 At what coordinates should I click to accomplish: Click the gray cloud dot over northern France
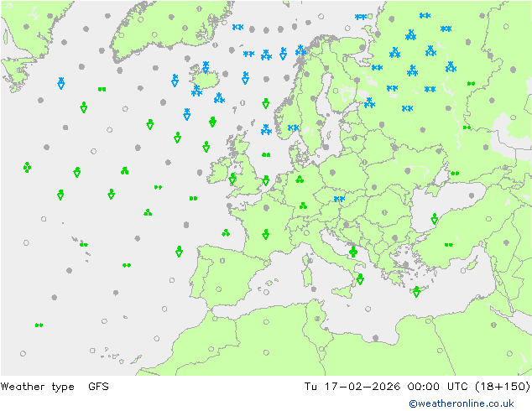pyautogui.click(x=266, y=207)
